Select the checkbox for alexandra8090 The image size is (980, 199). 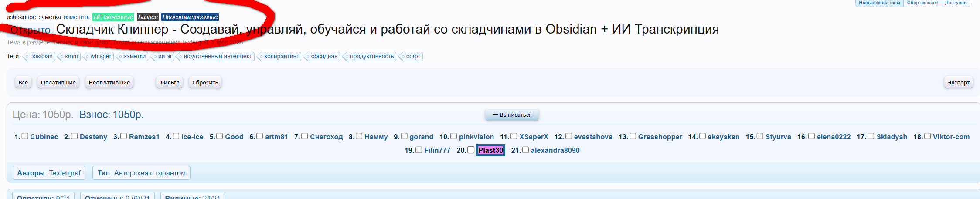pyautogui.click(x=526, y=150)
